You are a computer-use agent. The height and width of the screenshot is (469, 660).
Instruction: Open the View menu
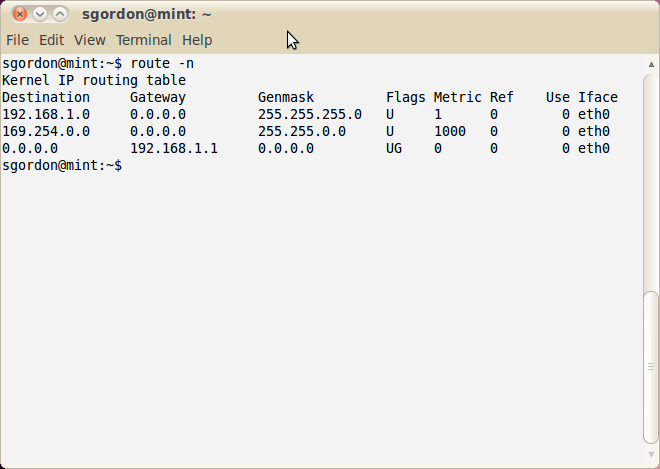(90, 40)
